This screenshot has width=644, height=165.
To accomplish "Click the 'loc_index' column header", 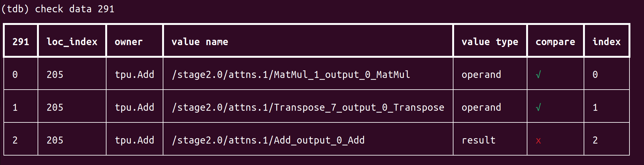I will tap(72, 42).
